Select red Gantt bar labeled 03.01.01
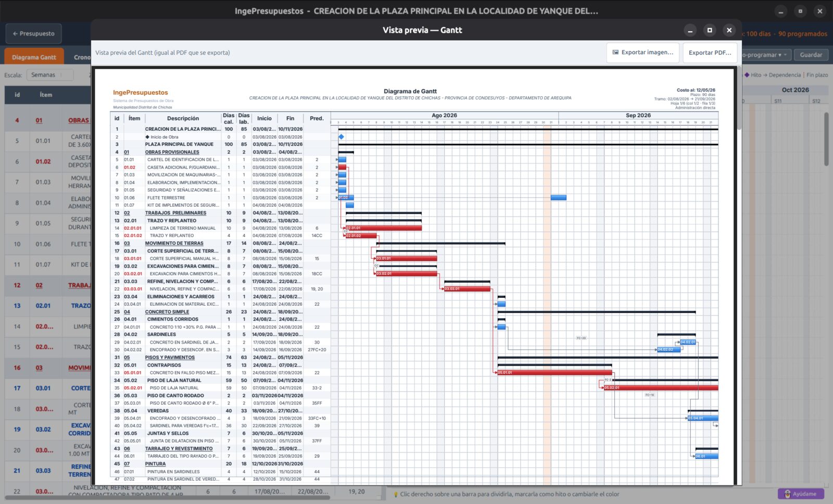833x504 pixels. 406,258
